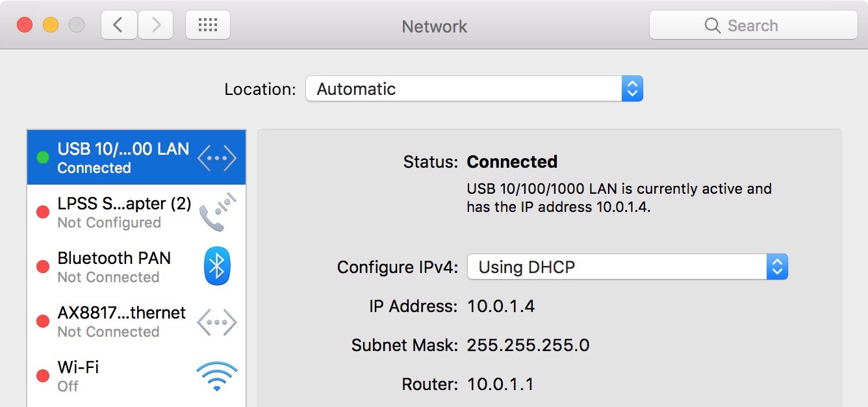Show all preferences with the grid icon

(208, 25)
